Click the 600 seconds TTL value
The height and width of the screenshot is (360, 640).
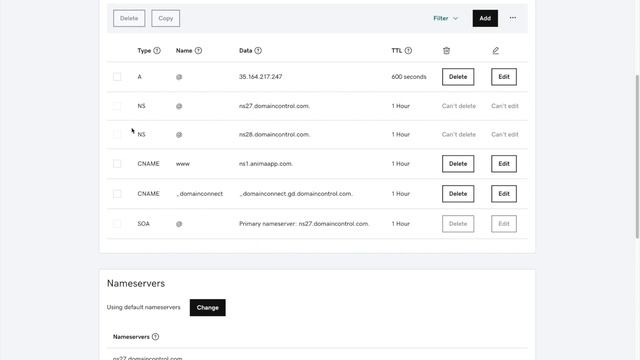tap(409, 77)
